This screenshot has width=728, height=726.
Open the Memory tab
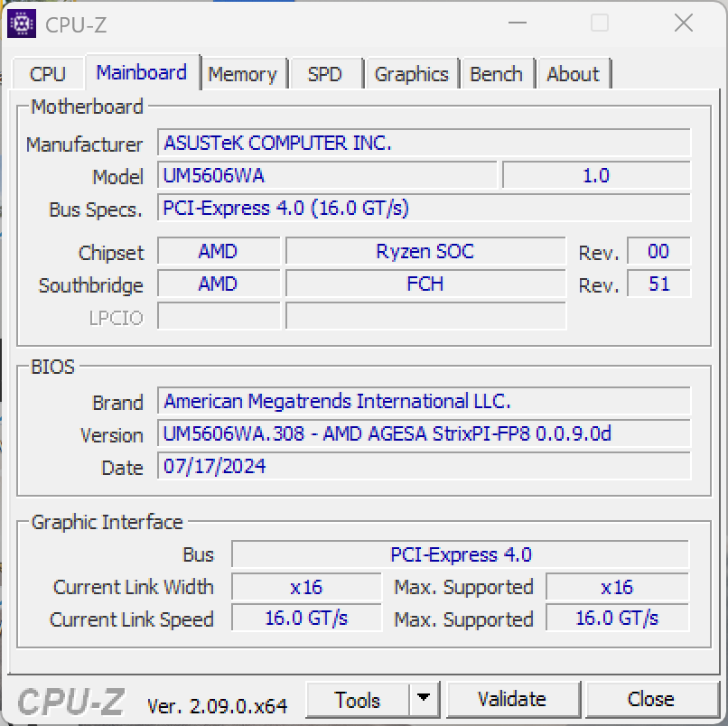tap(242, 74)
